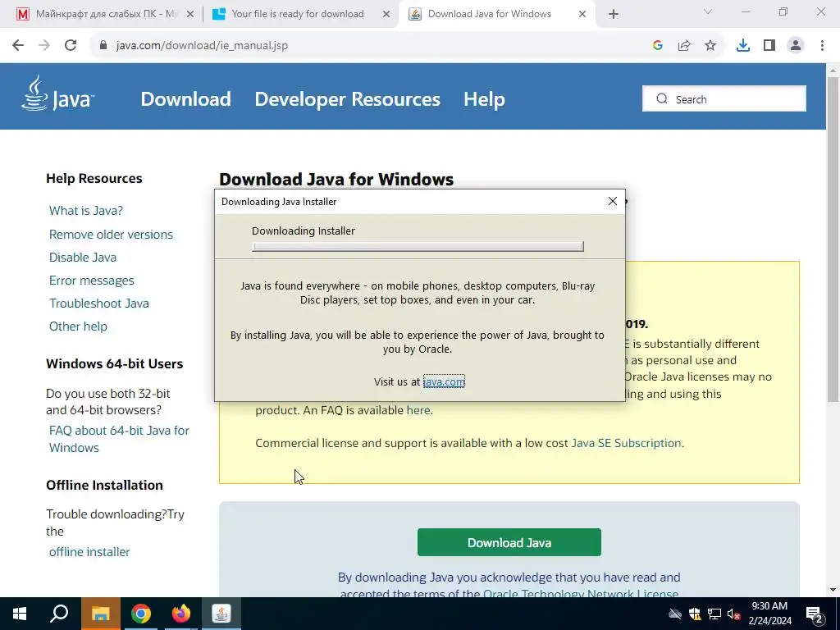Switch to 'Your file is ready for download' tab
Image resolution: width=840 pixels, height=630 pixels.
coord(298,15)
